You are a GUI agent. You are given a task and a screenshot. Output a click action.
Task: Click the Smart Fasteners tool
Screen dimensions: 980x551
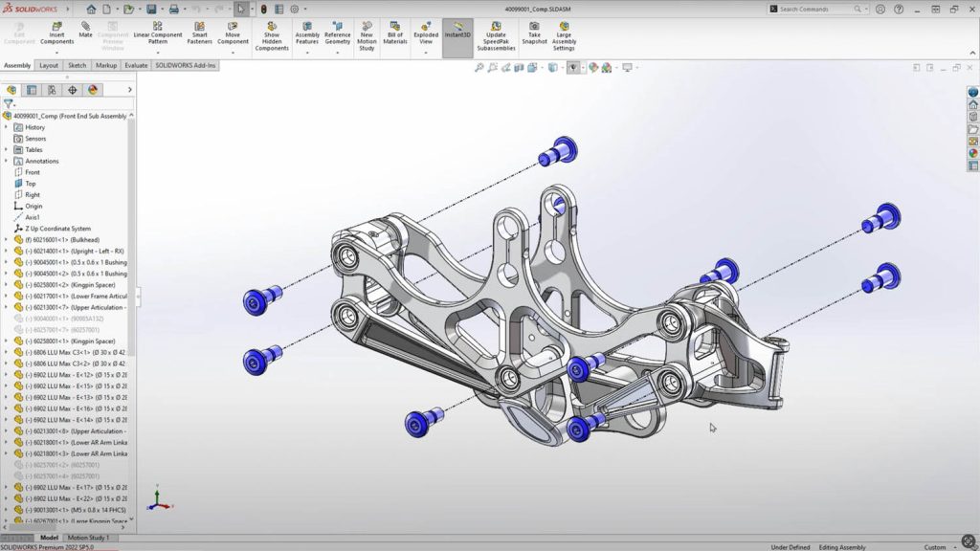[199, 31]
